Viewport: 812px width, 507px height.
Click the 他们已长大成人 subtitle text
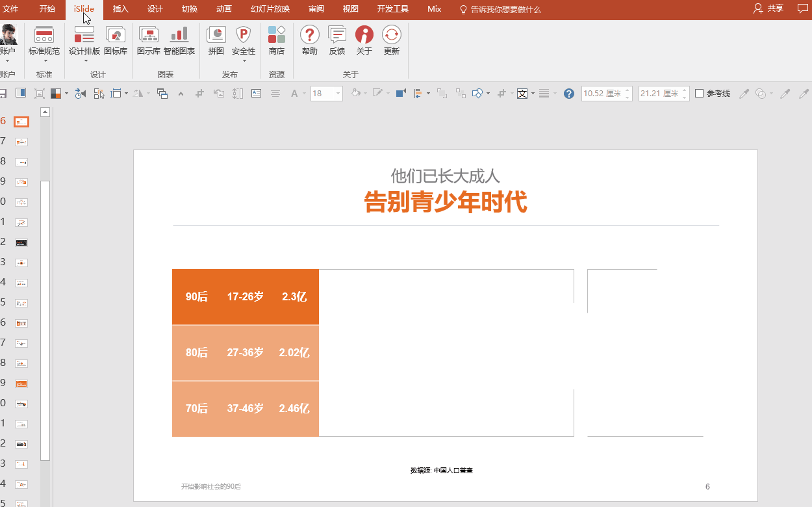[446, 175]
